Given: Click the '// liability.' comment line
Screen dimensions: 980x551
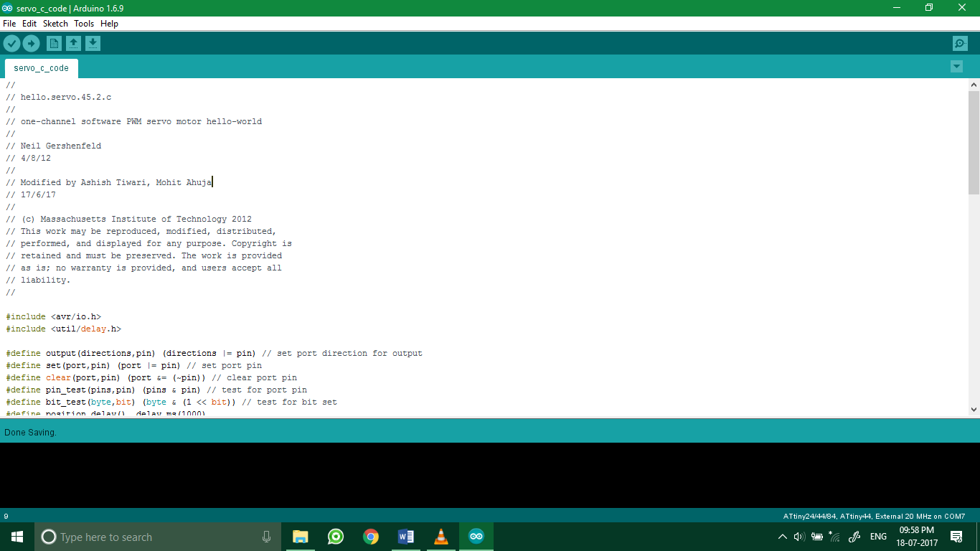Looking at the screenshot, I should click(x=39, y=280).
